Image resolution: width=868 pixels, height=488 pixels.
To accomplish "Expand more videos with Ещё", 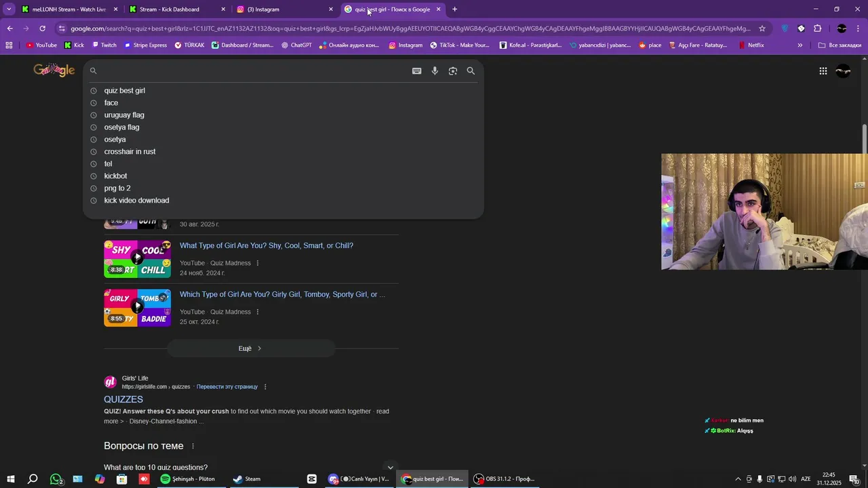I will pyautogui.click(x=250, y=348).
